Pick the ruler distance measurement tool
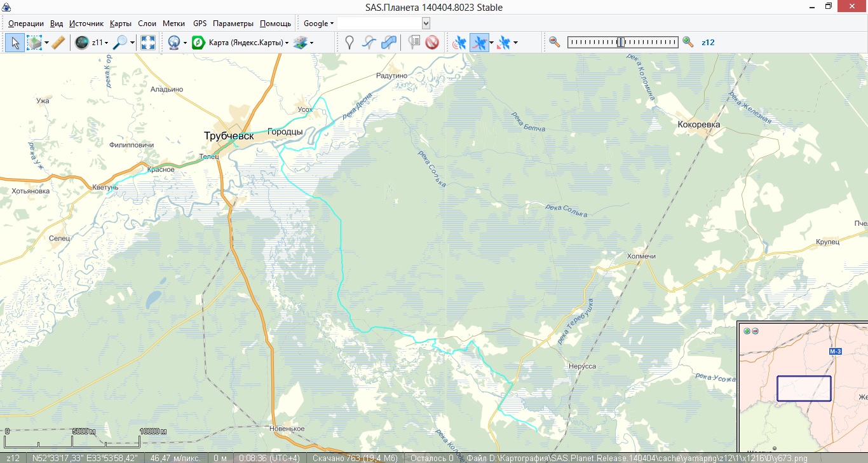868x463 pixels. (58, 43)
